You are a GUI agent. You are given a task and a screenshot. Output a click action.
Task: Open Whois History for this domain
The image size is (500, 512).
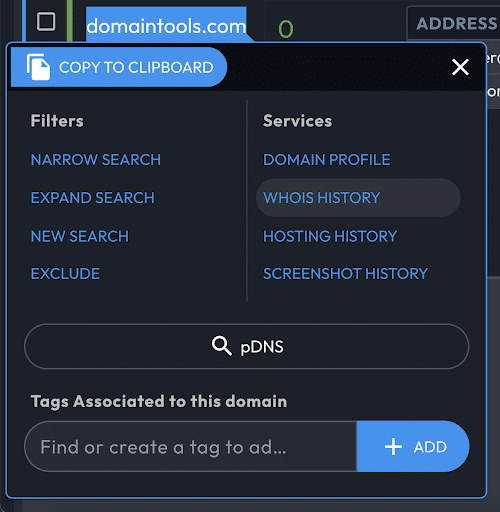358,198
